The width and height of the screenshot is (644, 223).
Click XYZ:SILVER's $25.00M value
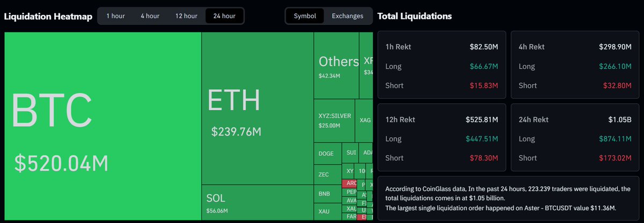pos(330,125)
